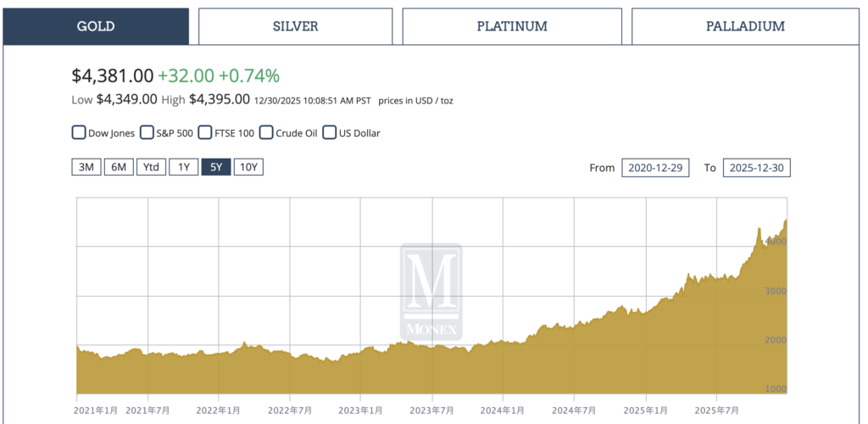Click the $4,381.00 gold price value
Viewport: 868px width, 424px height.
(111, 75)
